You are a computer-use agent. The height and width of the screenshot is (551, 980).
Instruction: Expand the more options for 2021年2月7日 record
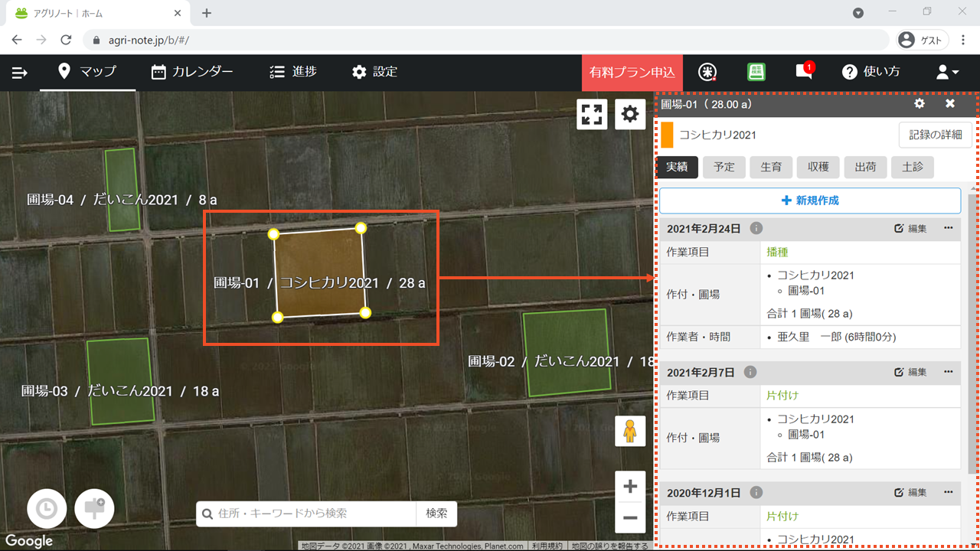(948, 372)
